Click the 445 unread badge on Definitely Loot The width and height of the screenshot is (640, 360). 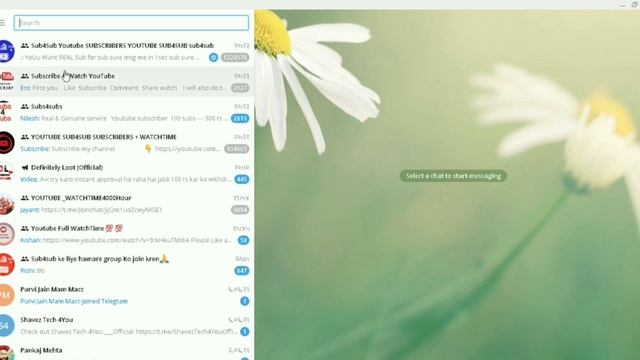pos(242,179)
